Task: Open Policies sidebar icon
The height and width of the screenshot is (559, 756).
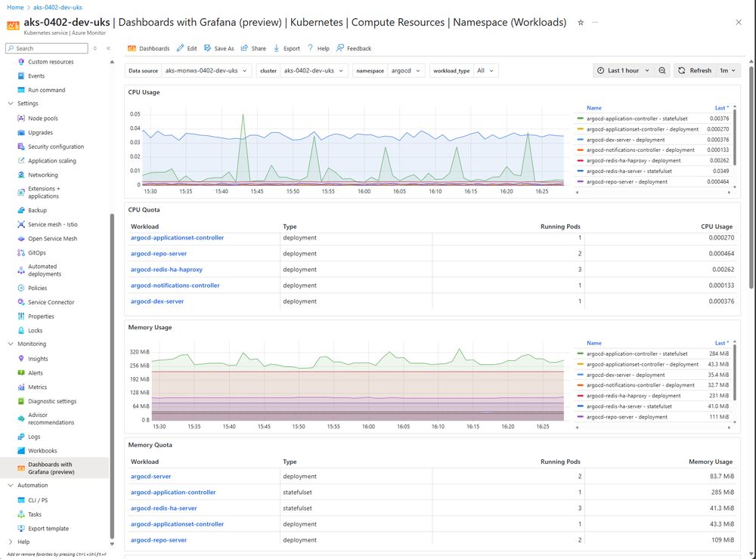Action: [x=20, y=288]
